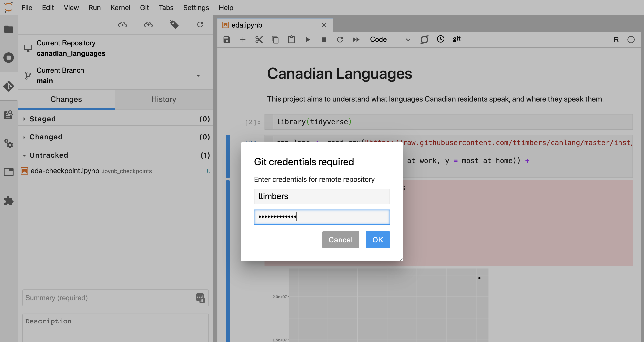Click the password input field
Viewport: 644px width, 342px height.
pos(322,217)
